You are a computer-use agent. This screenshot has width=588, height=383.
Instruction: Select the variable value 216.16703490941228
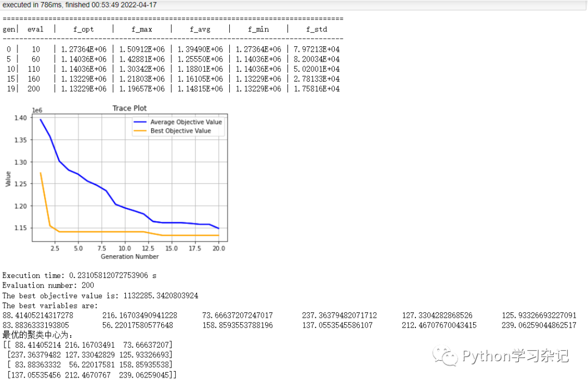[x=139, y=316]
